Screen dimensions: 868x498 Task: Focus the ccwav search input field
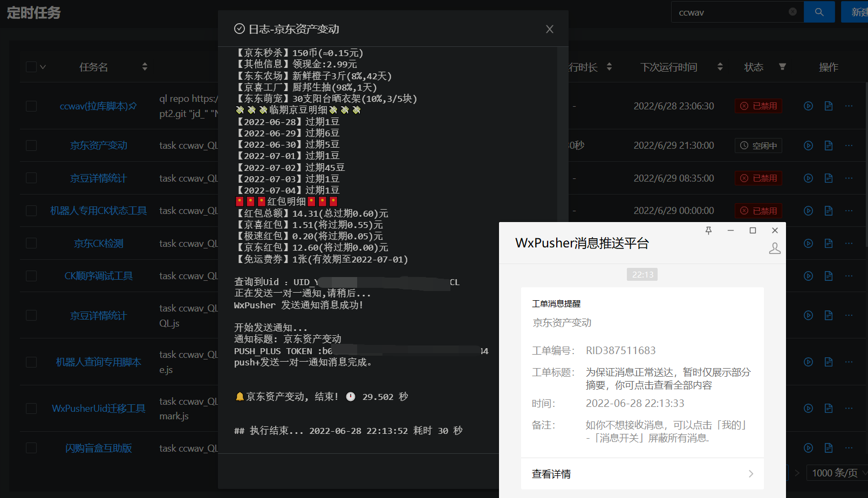tap(731, 12)
